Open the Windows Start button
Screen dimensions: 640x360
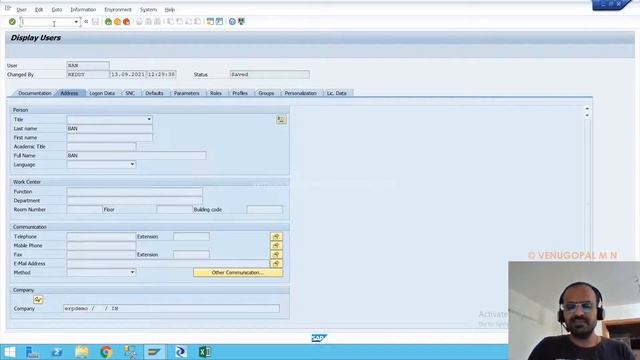[10, 352]
